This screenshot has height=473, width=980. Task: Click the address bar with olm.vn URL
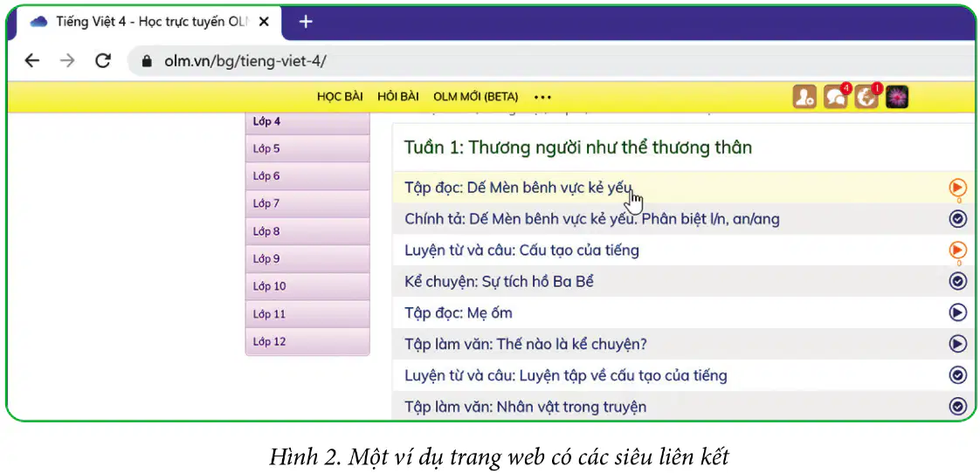click(550, 61)
